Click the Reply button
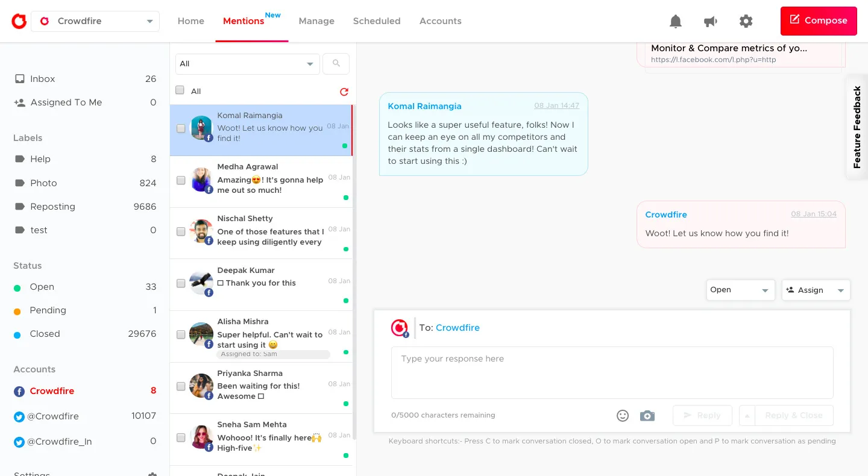868x476 pixels. pos(702,416)
